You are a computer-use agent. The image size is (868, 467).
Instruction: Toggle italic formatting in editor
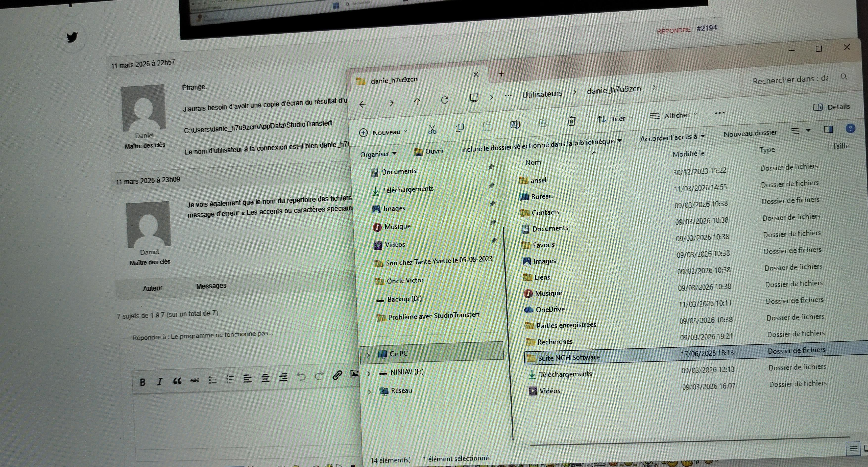[x=160, y=382]
